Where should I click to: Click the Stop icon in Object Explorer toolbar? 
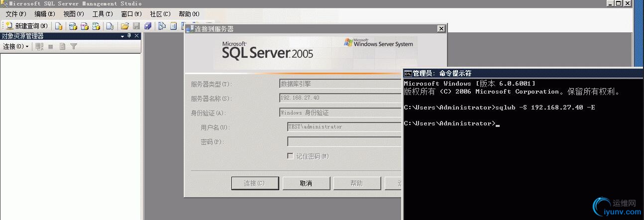point(50,46)
